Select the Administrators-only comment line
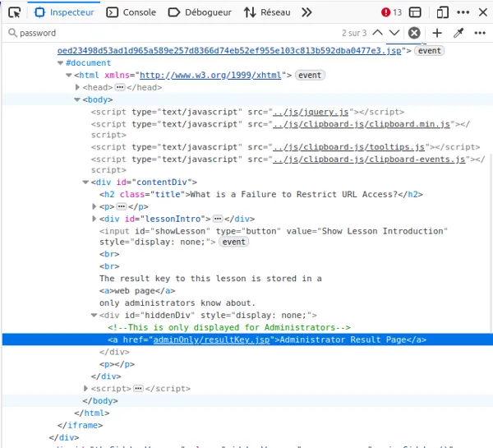 [x=229, y=327]
